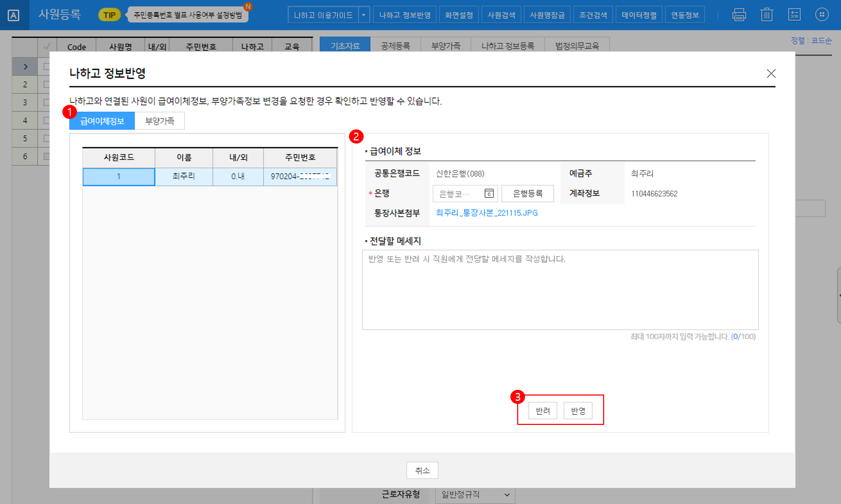This screenshot has width=841, height=504.
Task: Open the 기초자료 tab
Action: [x=345, y=46]
